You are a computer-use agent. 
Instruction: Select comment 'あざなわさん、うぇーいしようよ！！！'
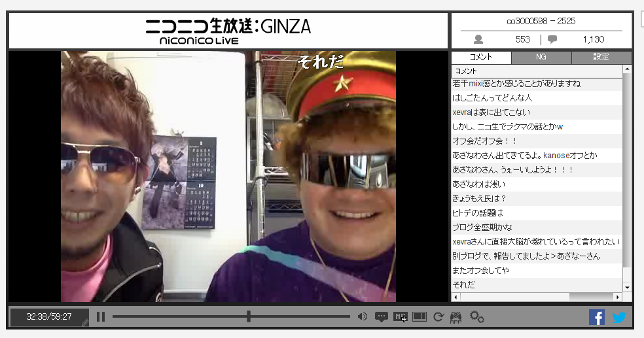(537, 170)
